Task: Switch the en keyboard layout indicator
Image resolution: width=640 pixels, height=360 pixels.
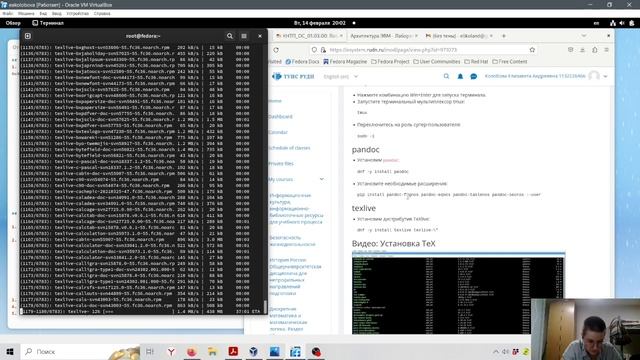Action: (x=596, y=23)
